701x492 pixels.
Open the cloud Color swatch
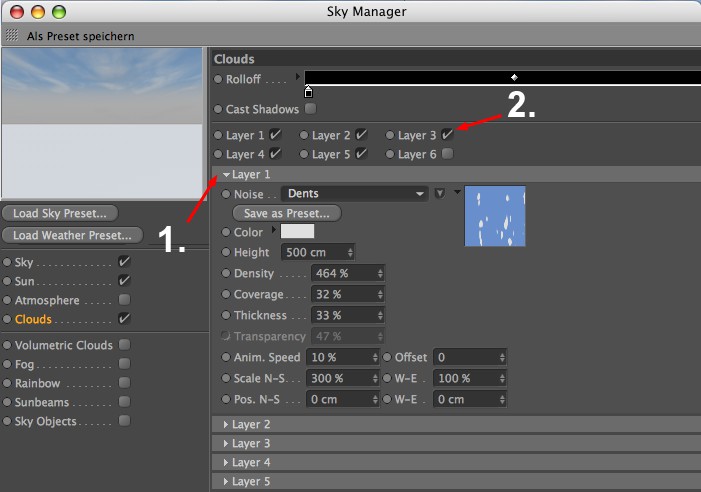[x=297, y=231]
